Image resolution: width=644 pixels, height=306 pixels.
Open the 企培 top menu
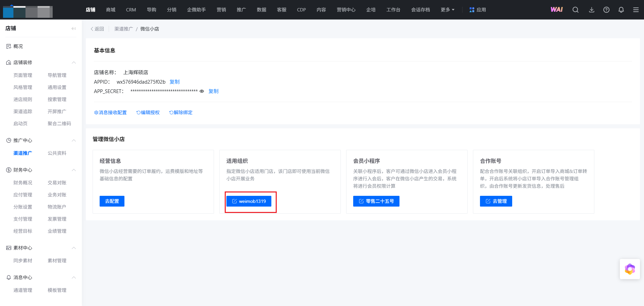371,10
